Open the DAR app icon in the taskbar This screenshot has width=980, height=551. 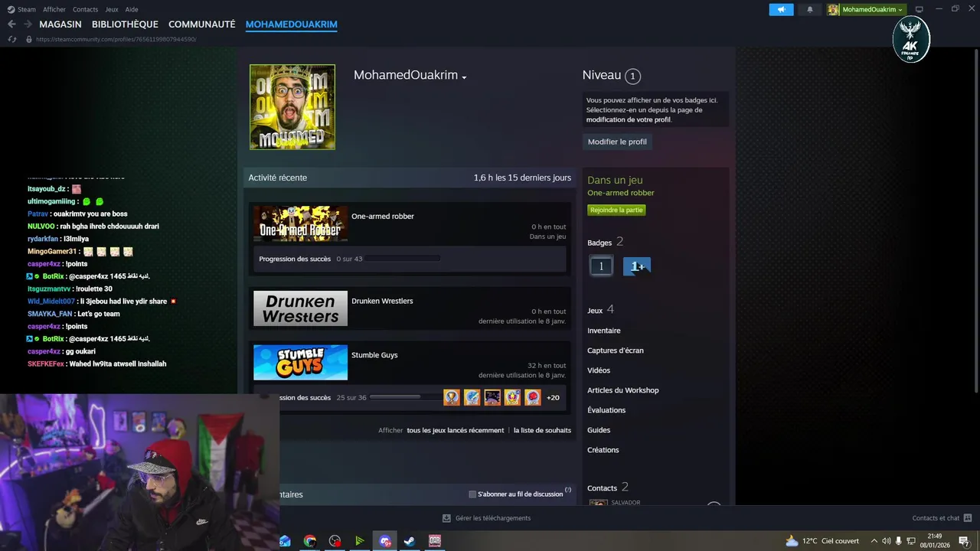click(x=435, y=541)
